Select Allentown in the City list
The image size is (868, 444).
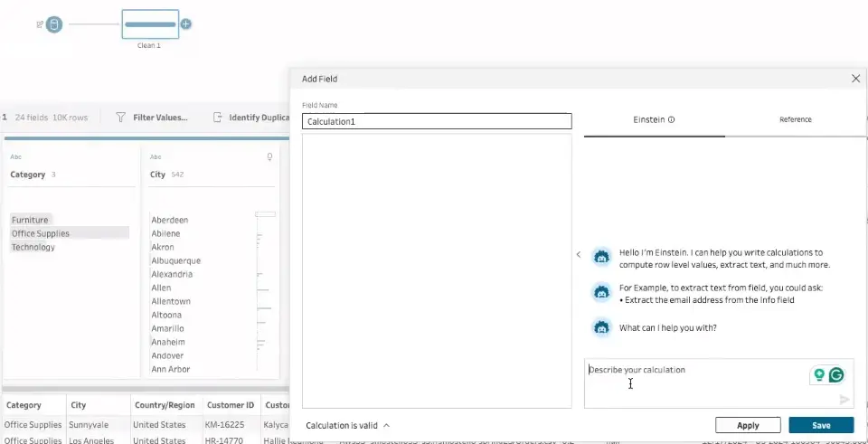tap(171, 301)
